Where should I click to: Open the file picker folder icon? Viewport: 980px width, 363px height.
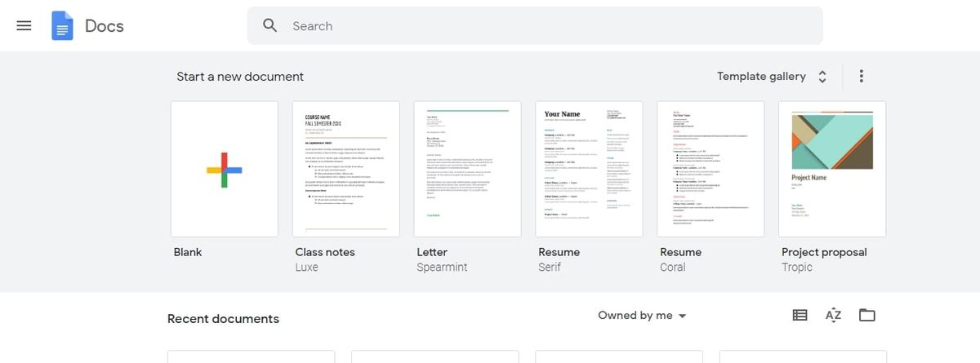pos(867,316)
